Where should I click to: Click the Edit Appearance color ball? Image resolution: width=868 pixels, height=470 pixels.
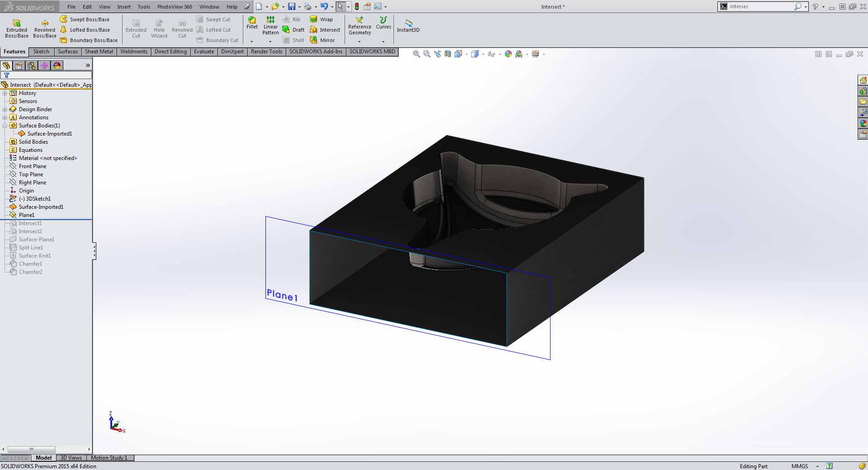coord(508,54)
